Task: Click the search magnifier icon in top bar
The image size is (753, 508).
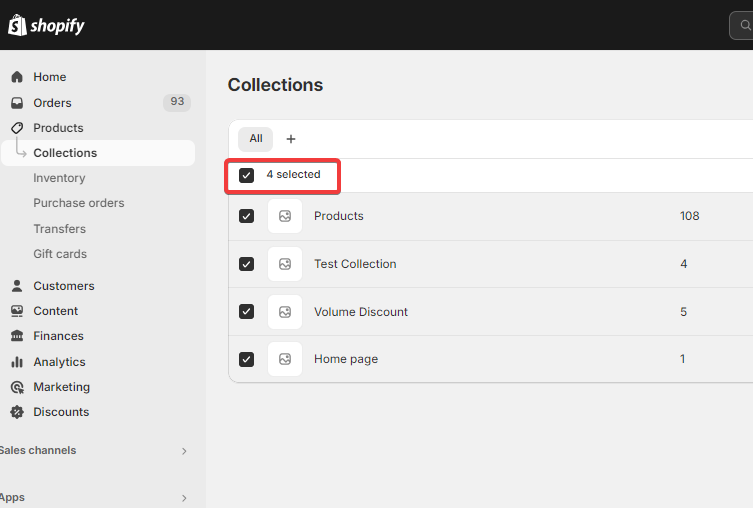Action: (x=745, y=25)
